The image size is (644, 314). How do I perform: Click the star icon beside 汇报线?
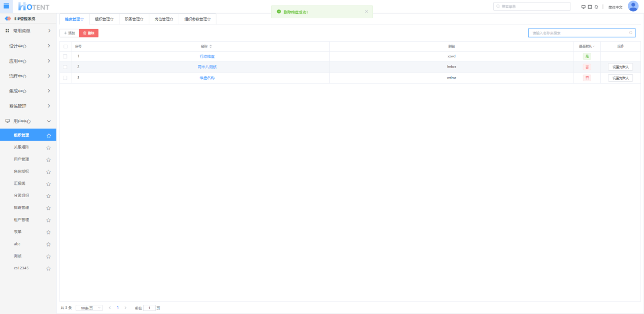point(49,184)
